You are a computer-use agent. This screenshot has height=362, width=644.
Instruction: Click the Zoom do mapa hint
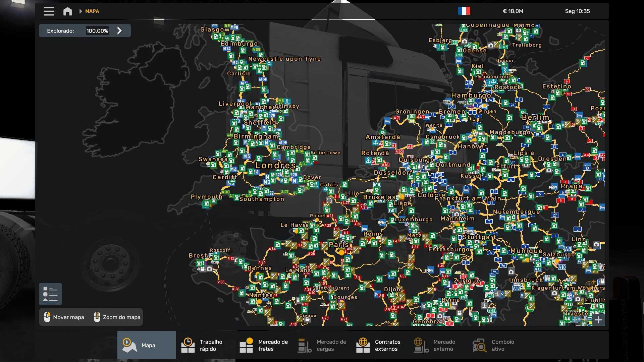117,317
